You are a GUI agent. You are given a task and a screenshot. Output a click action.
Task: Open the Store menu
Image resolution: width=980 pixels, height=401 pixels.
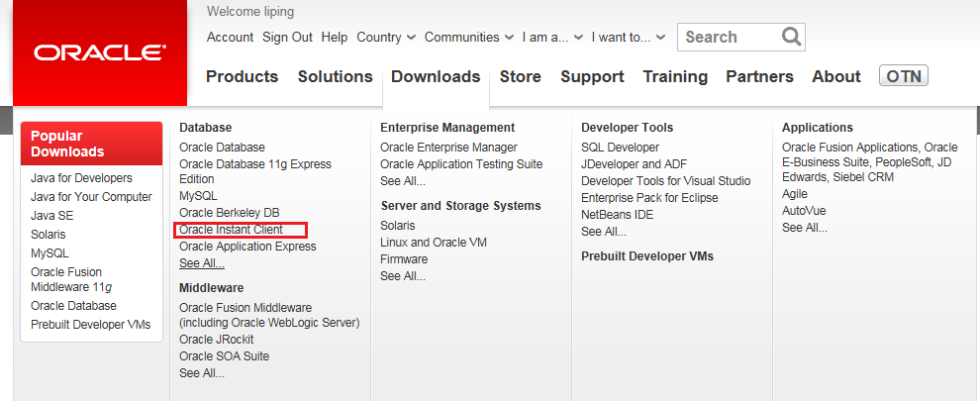520,76
